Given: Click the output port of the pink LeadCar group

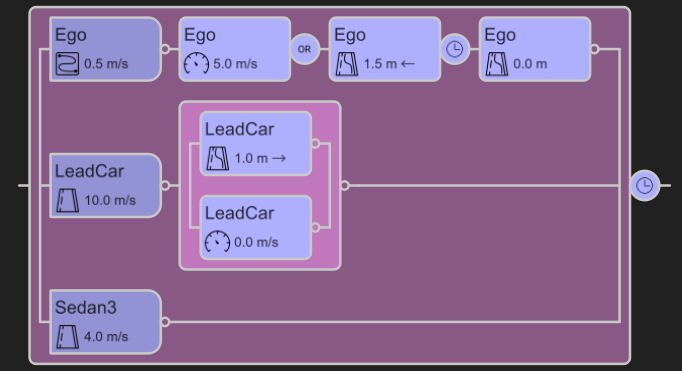Looking at the screenshot, I should (x=345, y=186).
